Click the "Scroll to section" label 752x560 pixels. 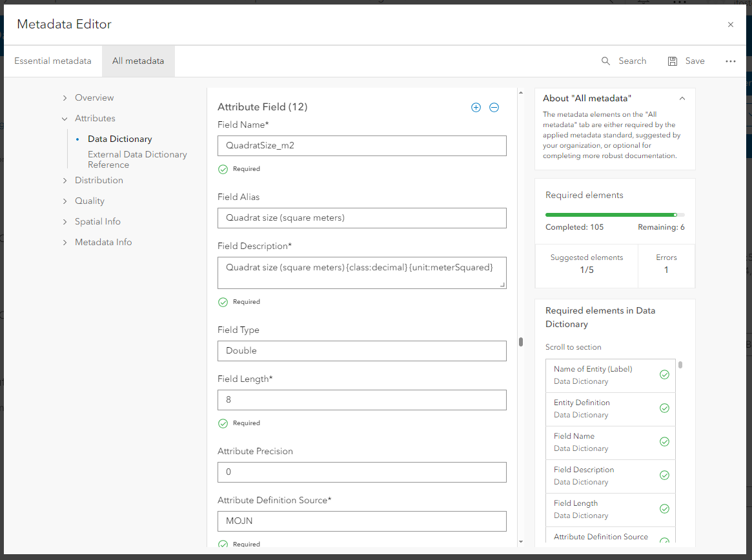coord(573,347)
